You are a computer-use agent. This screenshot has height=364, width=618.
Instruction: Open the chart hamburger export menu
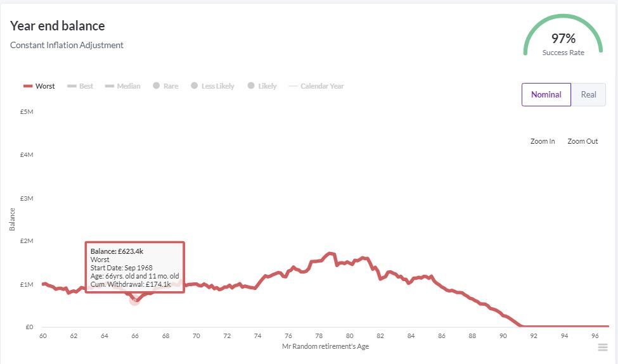[603, 348]
